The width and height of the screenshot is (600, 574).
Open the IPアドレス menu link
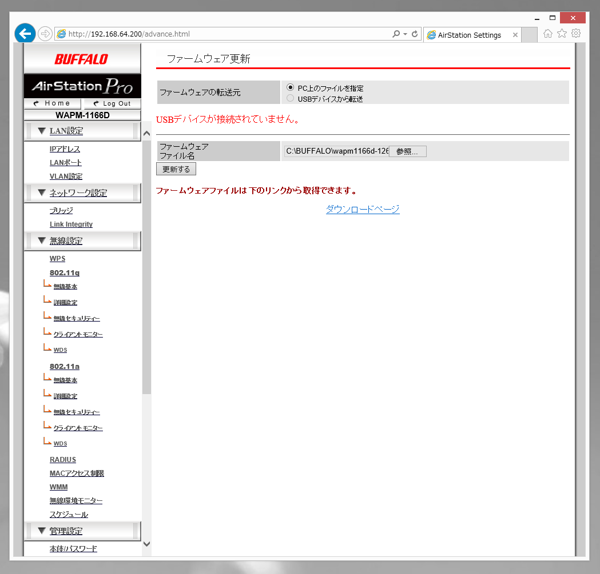pyautogui.click(x=65, y=149)
